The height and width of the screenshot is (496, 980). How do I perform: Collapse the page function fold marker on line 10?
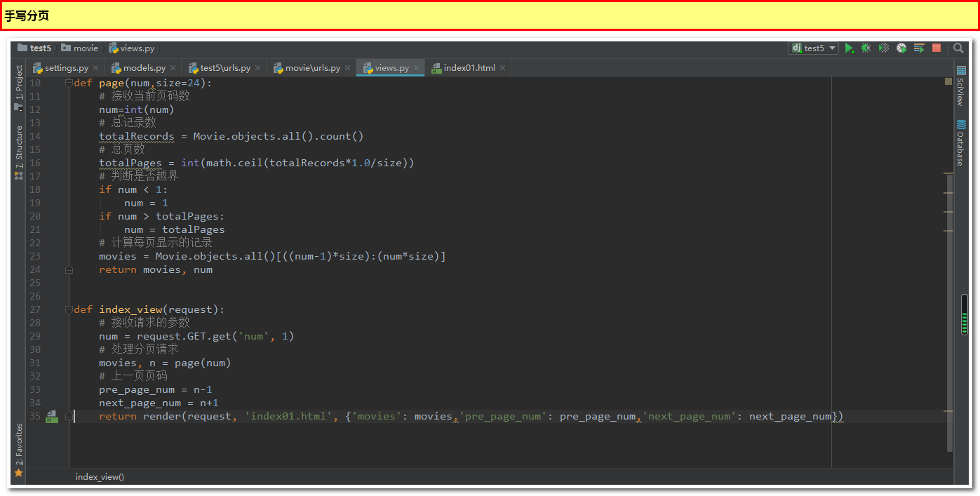tap(69, 83)
